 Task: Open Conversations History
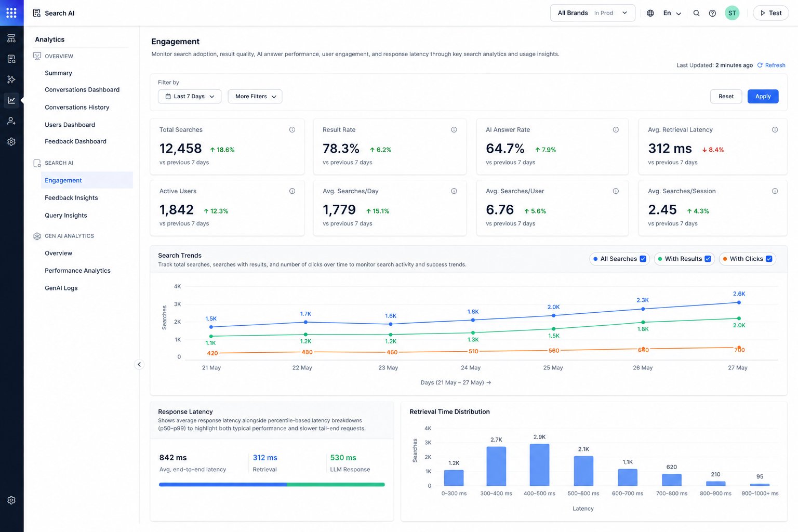tap(77, 108)
